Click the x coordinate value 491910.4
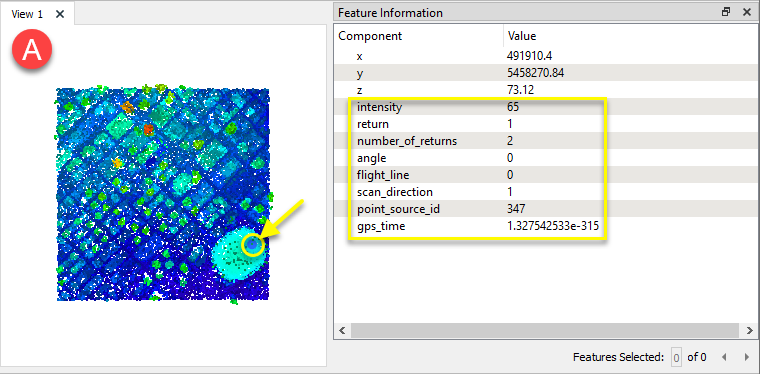The height and width of the screenshot is (374, 760). click(529, 56)
